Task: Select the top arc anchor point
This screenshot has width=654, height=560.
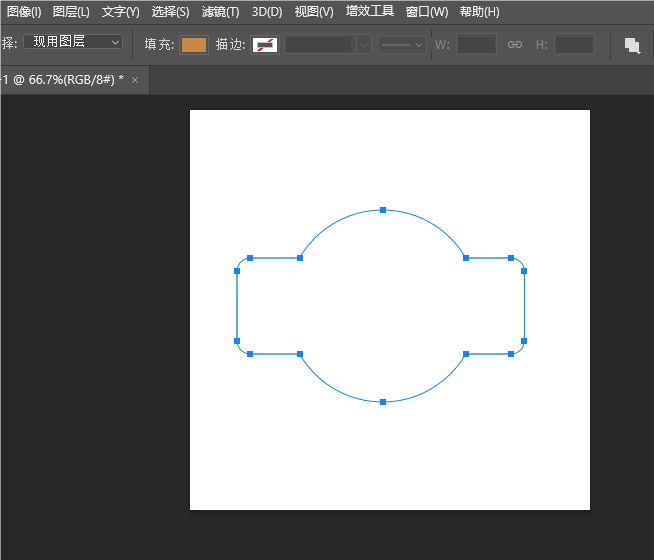Action: pos(383,210)
